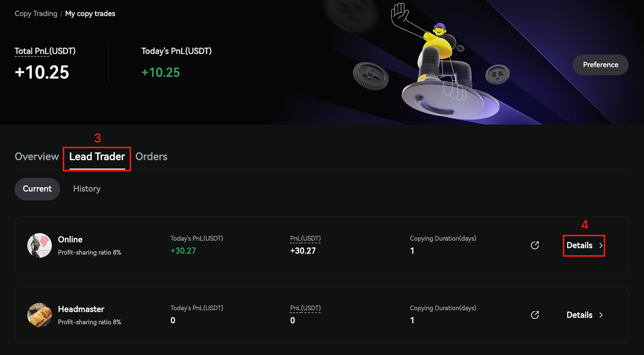The image size is (644, 355).
Task: Go to Copy Trading breadcrumb link
Action: (36, 14)
